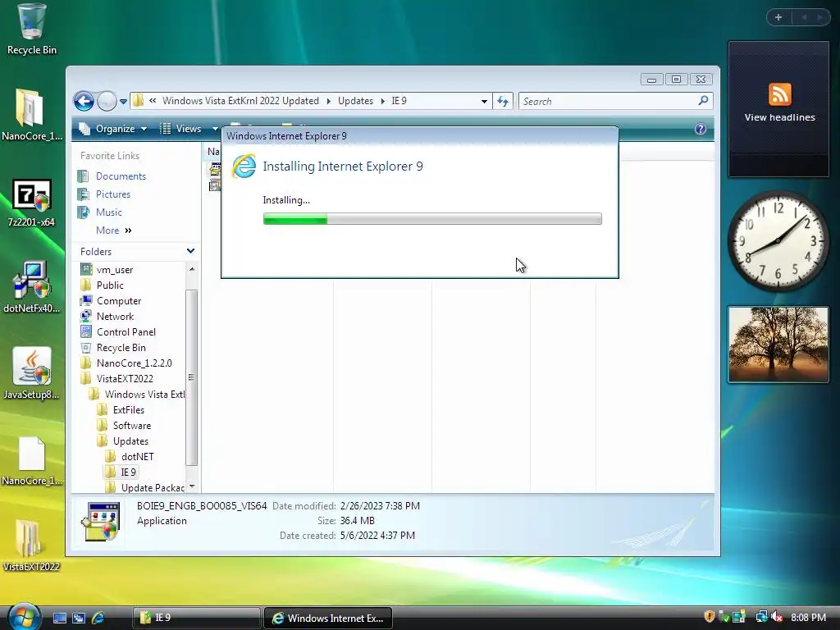Switch to Windows Internet Explorer taskbar button
The width and height of the screenshot is (840, 630).
click(x=328, y=618)
